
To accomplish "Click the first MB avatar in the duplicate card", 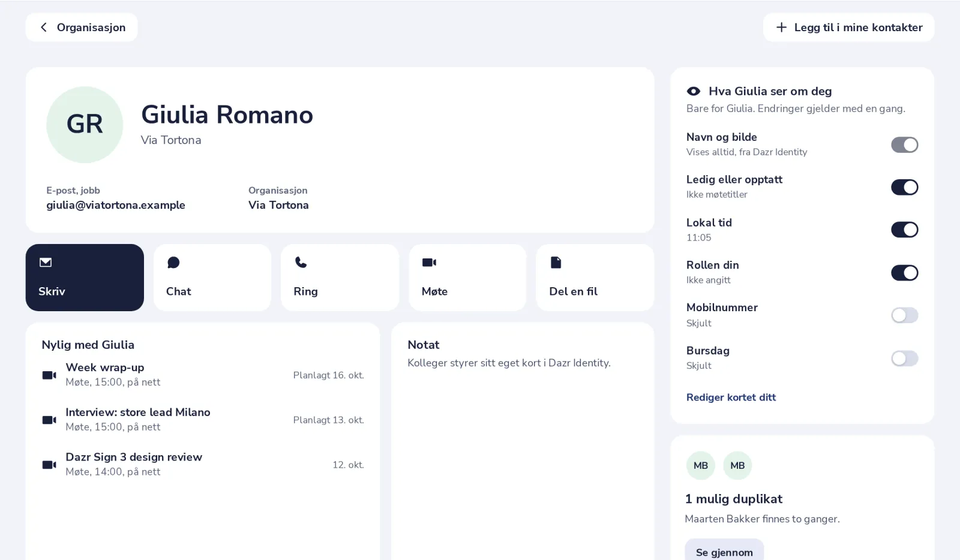I will pos(700,465).
